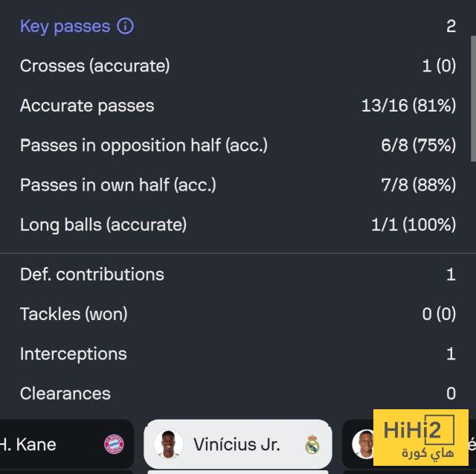Click the Accurate passes stat row
476x474 pixels.
[238, 106]
